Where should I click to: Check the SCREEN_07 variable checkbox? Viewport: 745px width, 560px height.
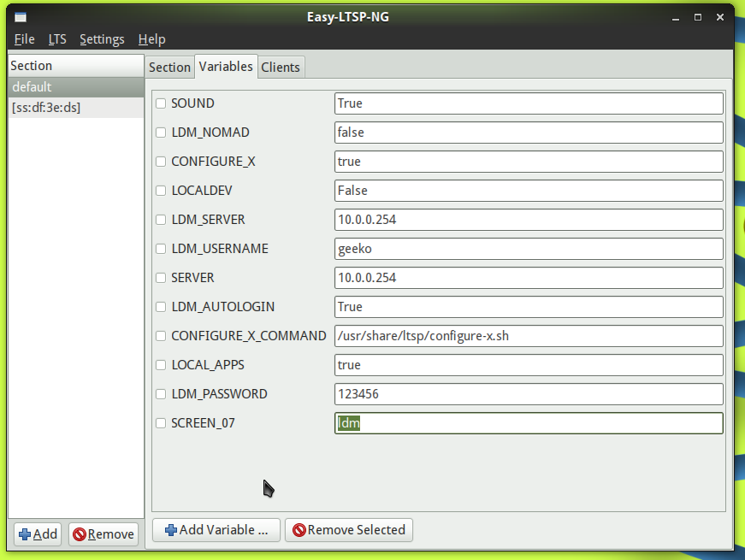pos(161,423)
